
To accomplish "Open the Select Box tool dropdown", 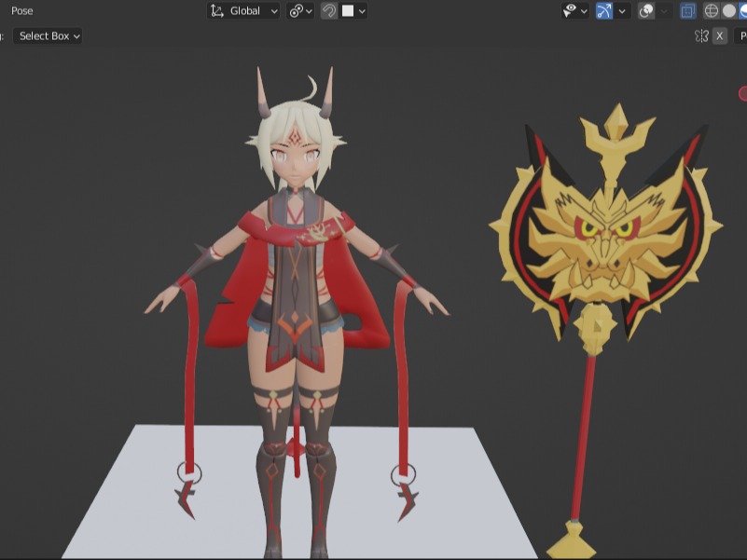I will click(x=48, y=36).
